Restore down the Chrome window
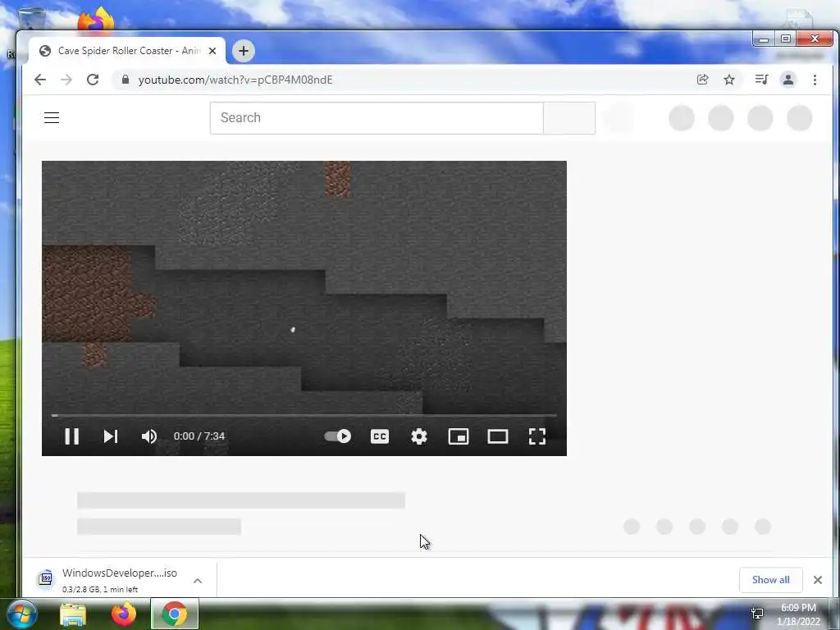 (785, 39)
